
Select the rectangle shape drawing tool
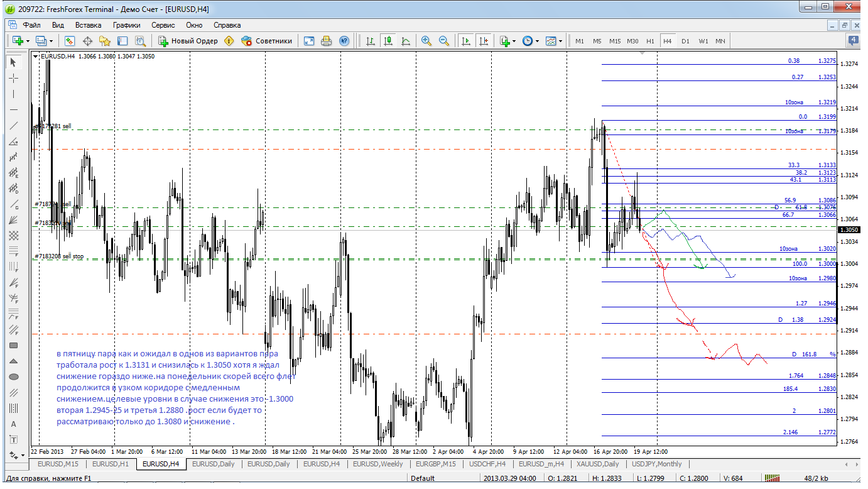tap(13, 346)
